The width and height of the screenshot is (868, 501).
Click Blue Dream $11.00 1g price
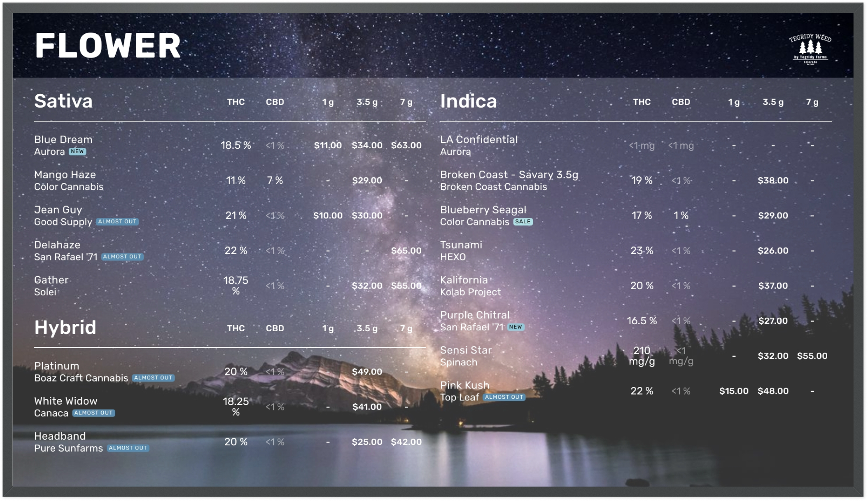coord(328,145)
